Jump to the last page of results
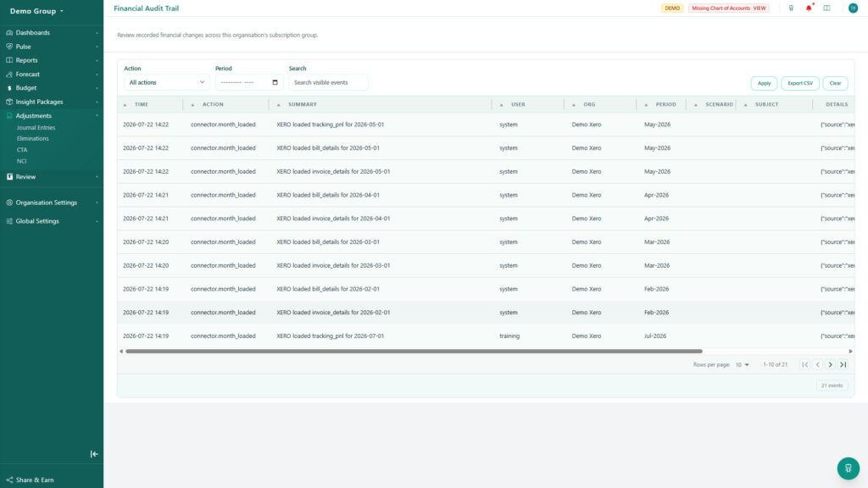 [x=843, y=364]
